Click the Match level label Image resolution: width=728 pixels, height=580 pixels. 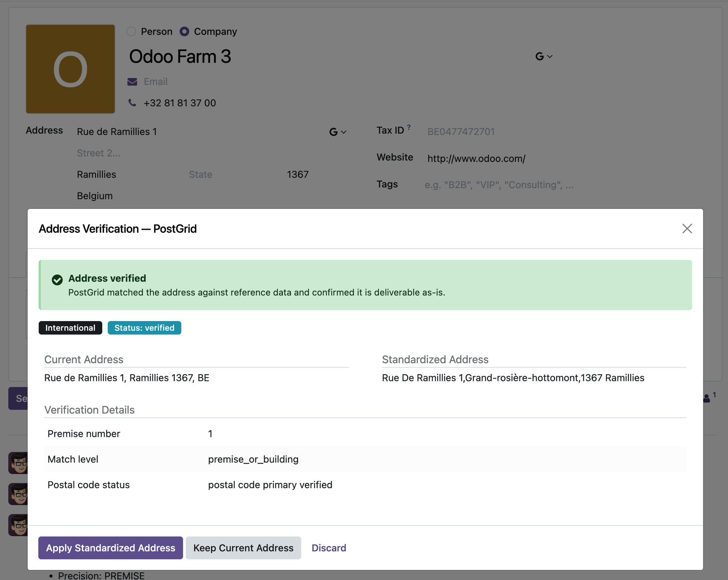tap(73, 459)
